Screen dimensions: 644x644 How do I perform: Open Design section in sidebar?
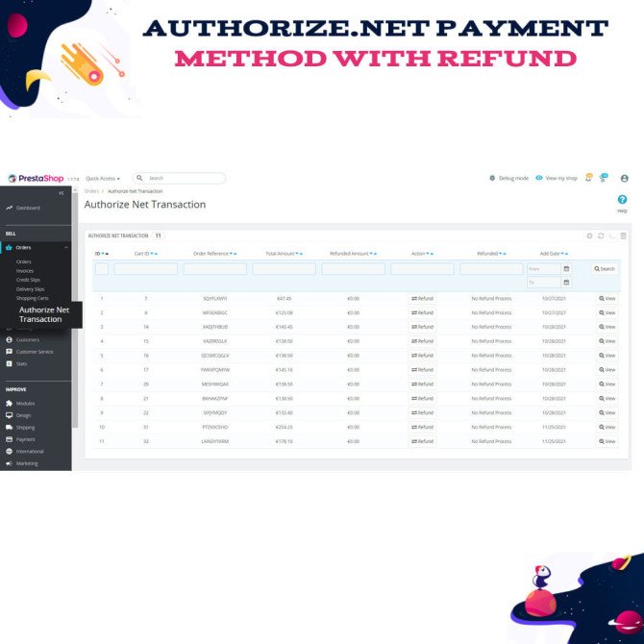(18, 415)
